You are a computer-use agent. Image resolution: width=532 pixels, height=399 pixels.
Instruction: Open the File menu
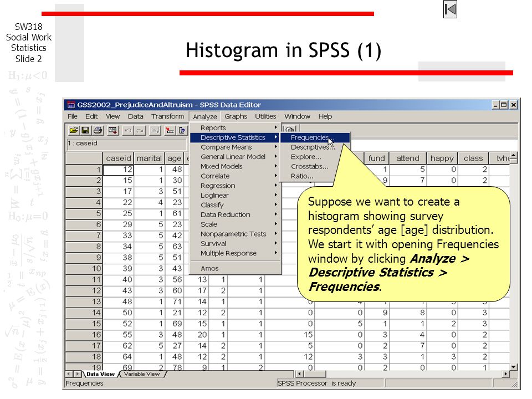pos(72,116)
